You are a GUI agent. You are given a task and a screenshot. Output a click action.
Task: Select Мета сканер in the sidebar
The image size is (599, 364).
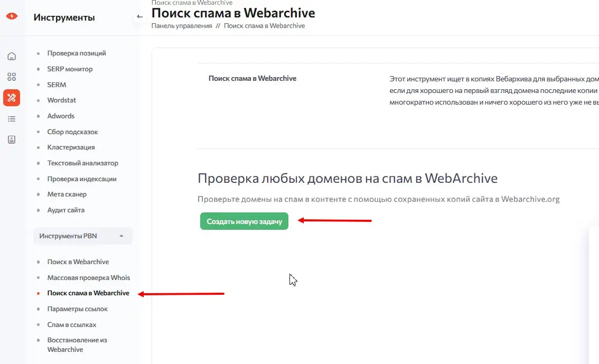pyautogui.click(x=67, y=194)
